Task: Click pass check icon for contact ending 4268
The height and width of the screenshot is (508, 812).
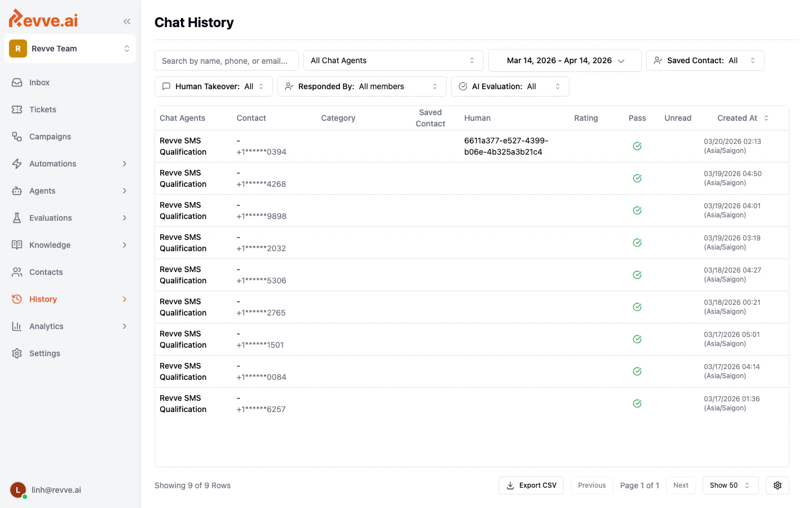Action: click(637, 178)
